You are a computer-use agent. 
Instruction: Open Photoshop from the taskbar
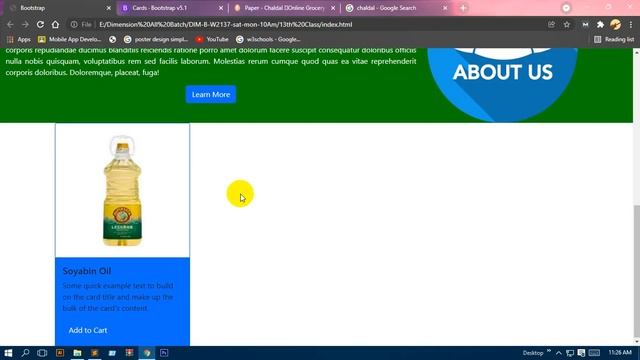click(164, 353)
